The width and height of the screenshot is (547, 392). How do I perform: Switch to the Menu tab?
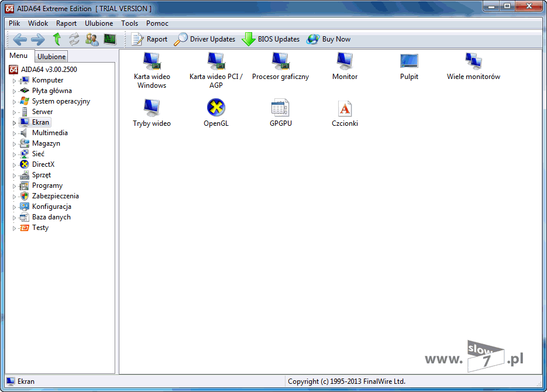[19, 56]
